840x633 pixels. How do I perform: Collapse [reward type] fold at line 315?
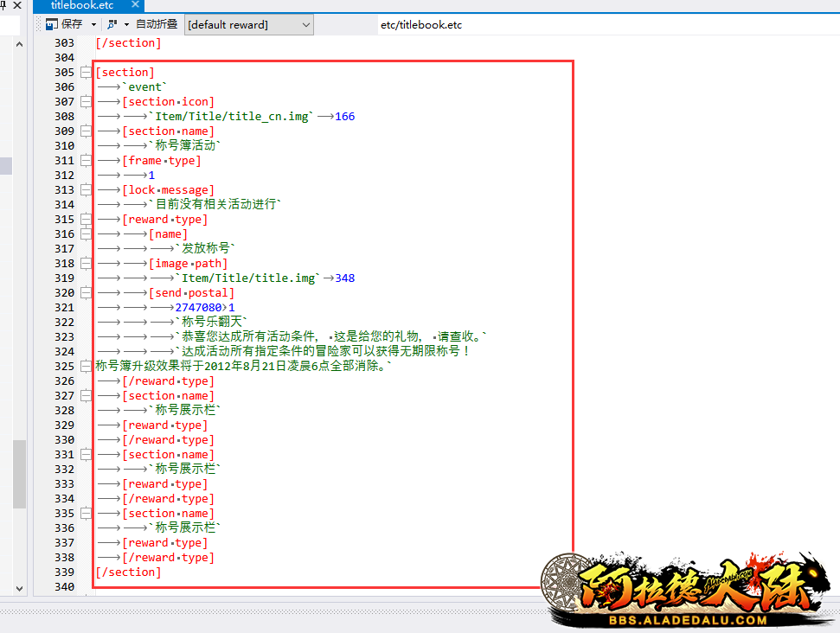pyautogui.click(x=86, y=220)
